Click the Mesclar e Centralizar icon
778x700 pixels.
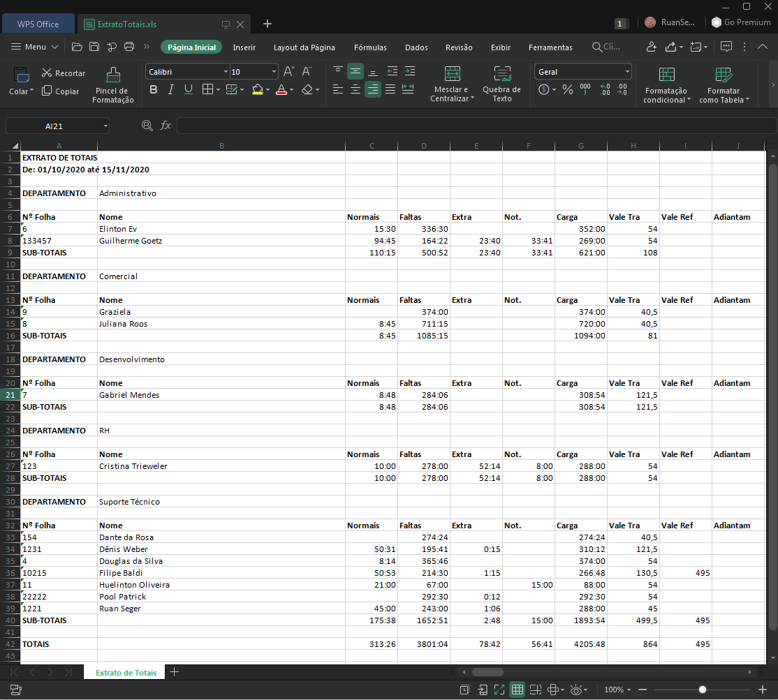point(452,75)
